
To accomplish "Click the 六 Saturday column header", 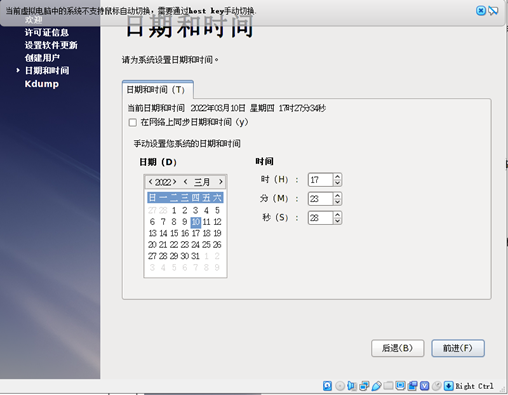I will pyautogui.click(x=217, y=198).
